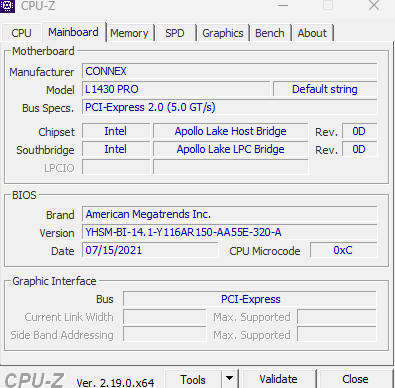Click Max. Supported field for Link Width
The width and height of the screenshot is (395, 388).
click(x=337, y=317)
